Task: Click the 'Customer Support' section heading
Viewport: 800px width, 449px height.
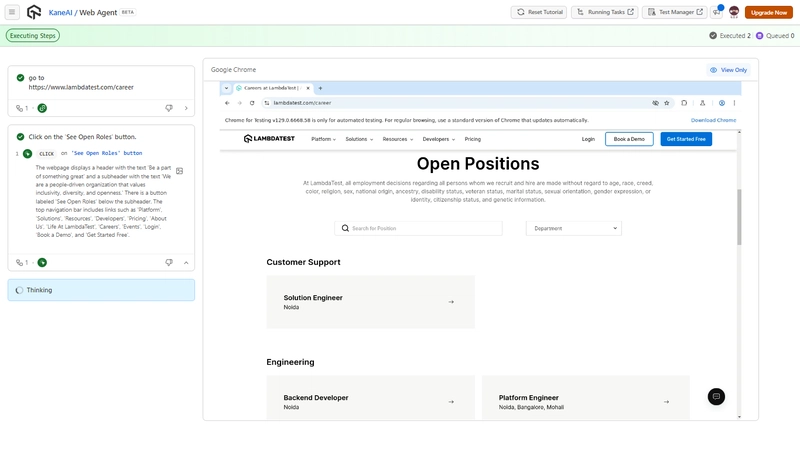Action: [x=303, y=262]
